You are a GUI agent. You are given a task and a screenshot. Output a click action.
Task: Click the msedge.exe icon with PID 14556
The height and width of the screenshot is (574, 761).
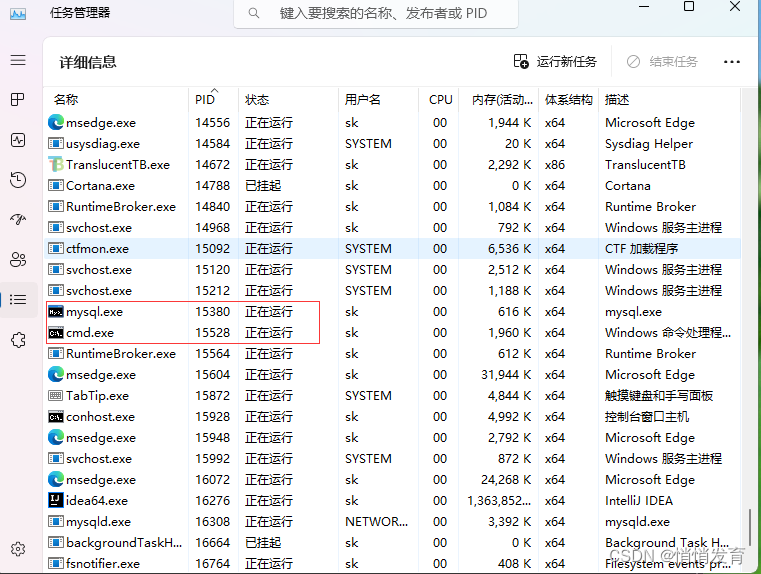click(56, 122)
